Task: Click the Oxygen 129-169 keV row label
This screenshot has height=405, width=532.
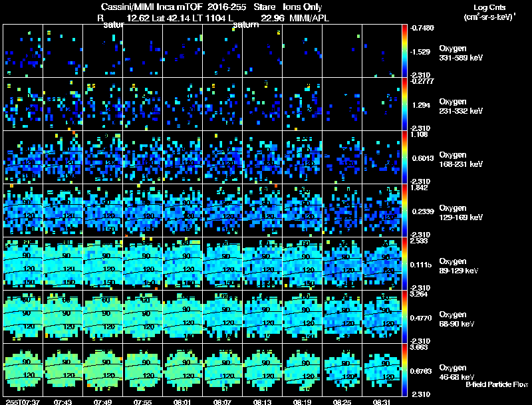Action: tap(461, 212)
